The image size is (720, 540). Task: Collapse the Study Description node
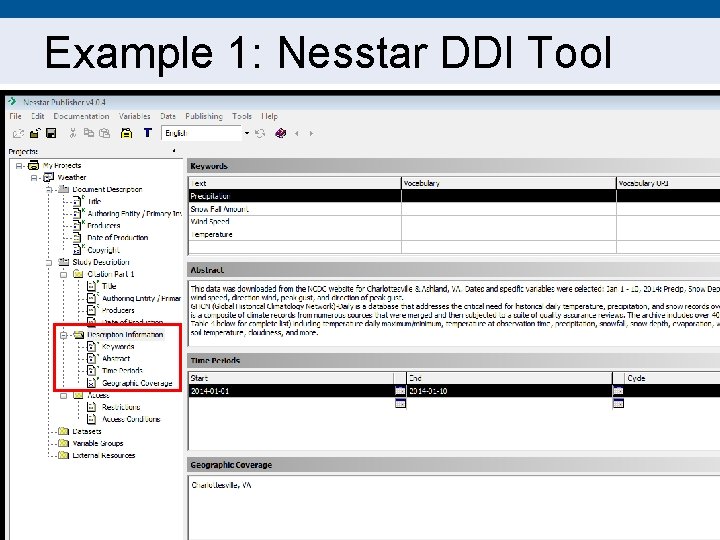coord(49,262)
